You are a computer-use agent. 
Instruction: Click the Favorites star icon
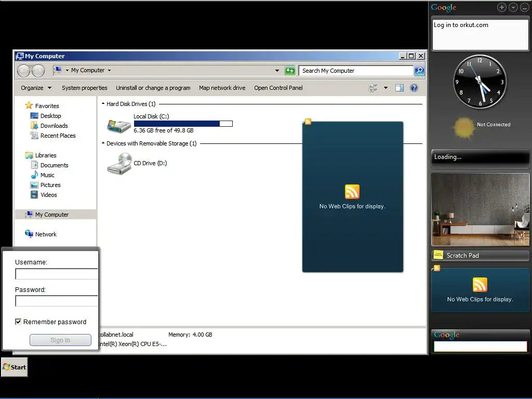click(x=29, y=105)
